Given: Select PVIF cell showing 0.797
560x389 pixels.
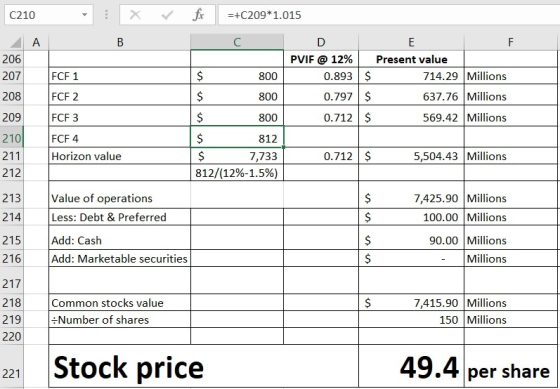Looking at the screenshot, I should tap(321, 96).
